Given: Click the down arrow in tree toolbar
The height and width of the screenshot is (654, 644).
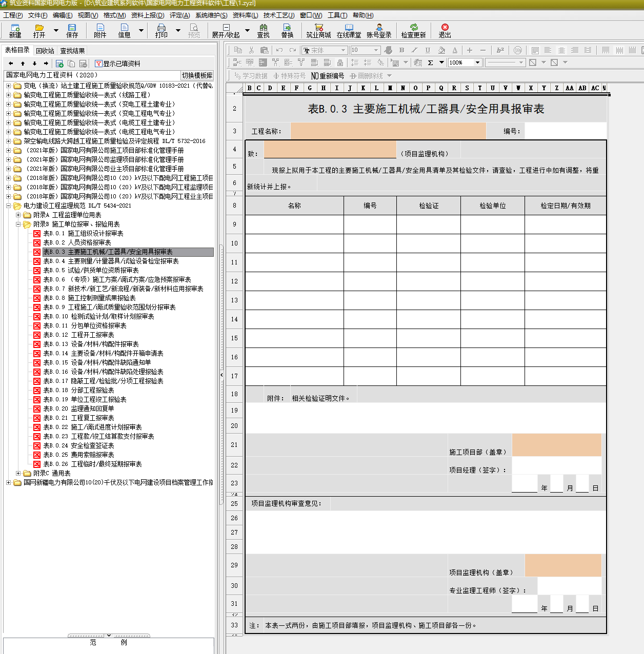Looking at the screenshot, I should pyautogui.click(x=34, y=64).
